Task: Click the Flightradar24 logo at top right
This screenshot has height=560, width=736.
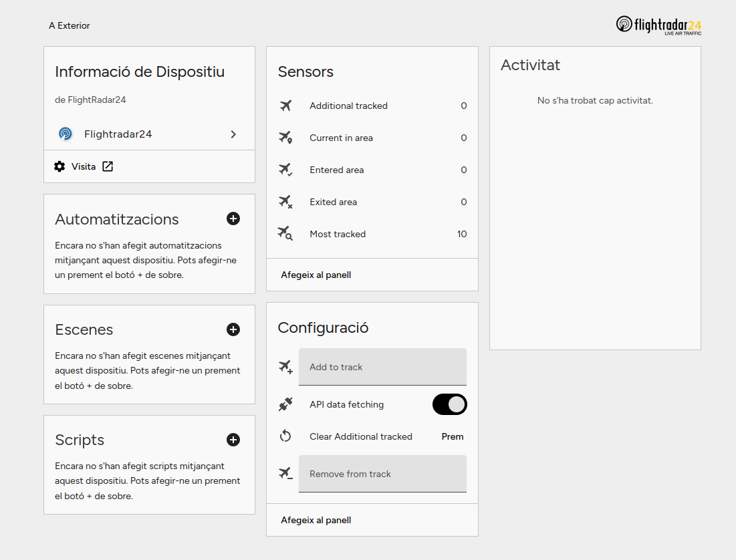Action: [x=658, y=25]
